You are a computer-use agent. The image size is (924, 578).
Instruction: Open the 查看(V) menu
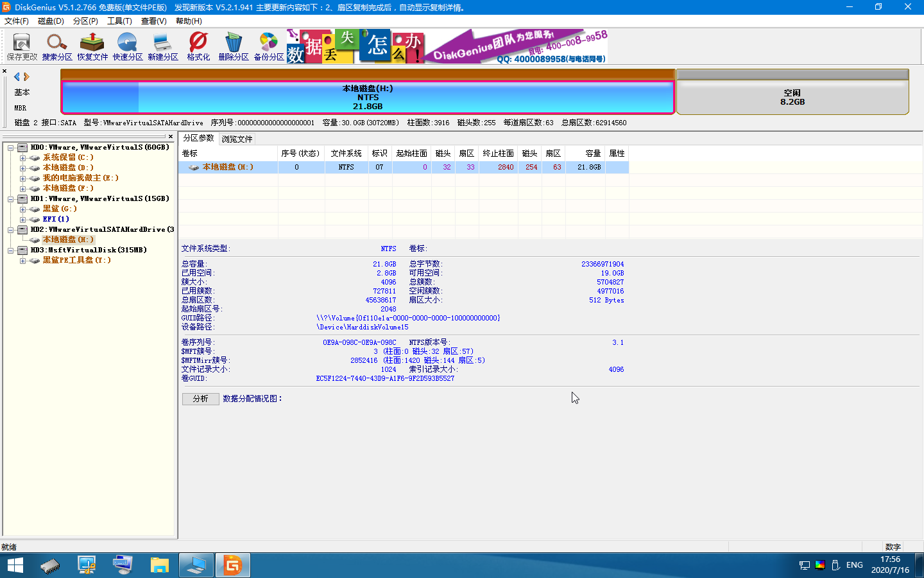(154, 21)
